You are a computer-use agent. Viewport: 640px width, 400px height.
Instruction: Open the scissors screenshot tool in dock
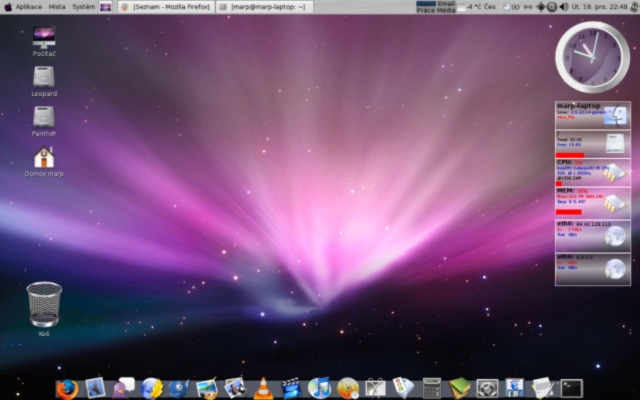coord(376,388)
